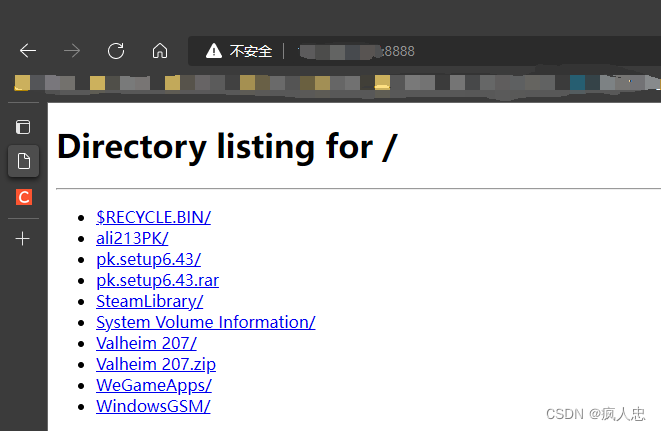Download the Valheim 207.zip archive
This screenshot has width=661, height=431.
[x=155, y=364]
